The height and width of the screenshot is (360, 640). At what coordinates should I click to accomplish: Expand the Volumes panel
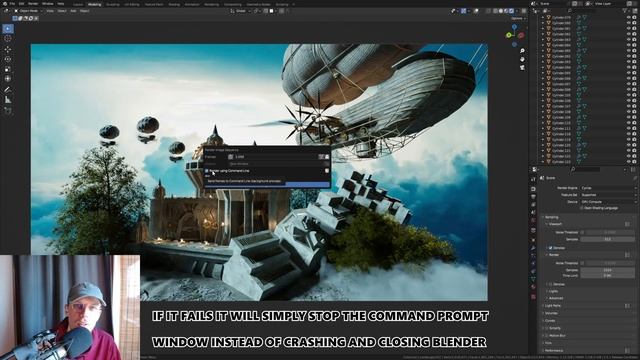tap(551, 313)
